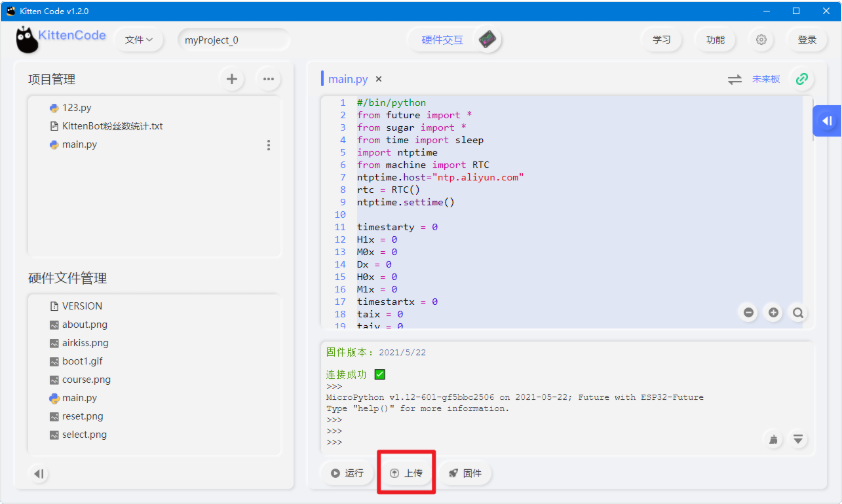Select KittenBot粉丝数统计.txt file
The width and height of the screenshot is (842, 504).
[x=106, y=126]
